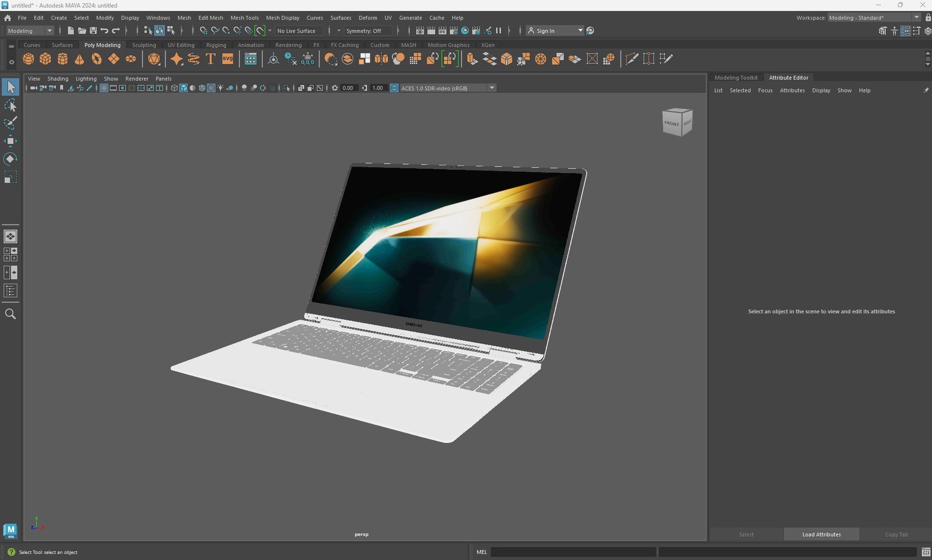Select the Paint Selection tool
932x560 pixels.
[x=10, y=123]
